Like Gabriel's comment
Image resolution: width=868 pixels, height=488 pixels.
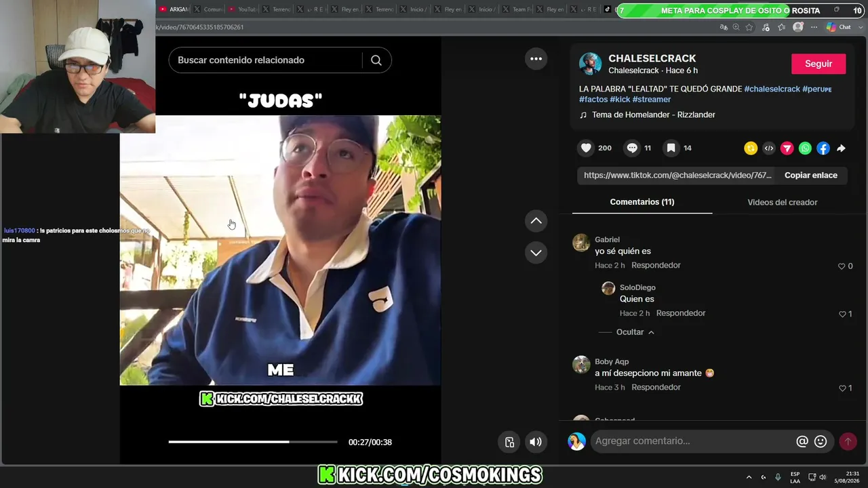842,266
